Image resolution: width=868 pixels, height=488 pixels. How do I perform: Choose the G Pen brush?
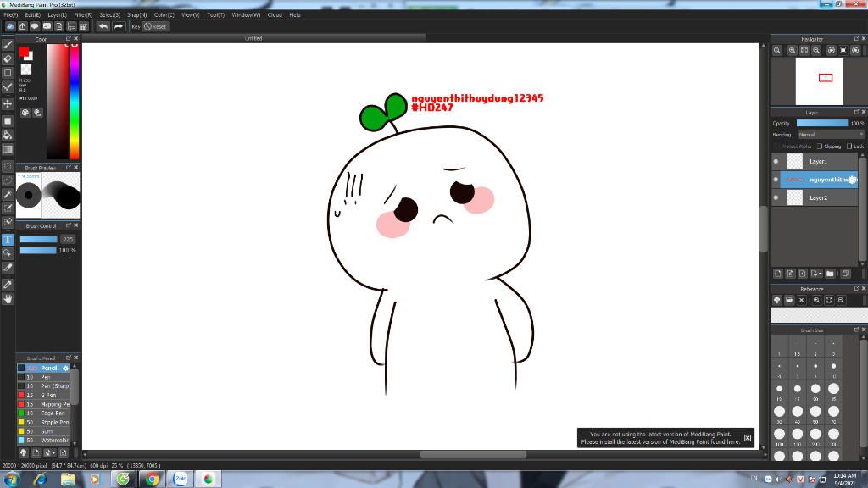coord(44,395)
